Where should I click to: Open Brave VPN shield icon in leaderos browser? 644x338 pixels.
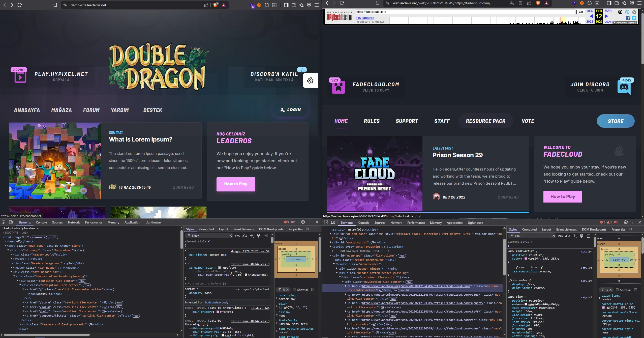pos(309,5)
